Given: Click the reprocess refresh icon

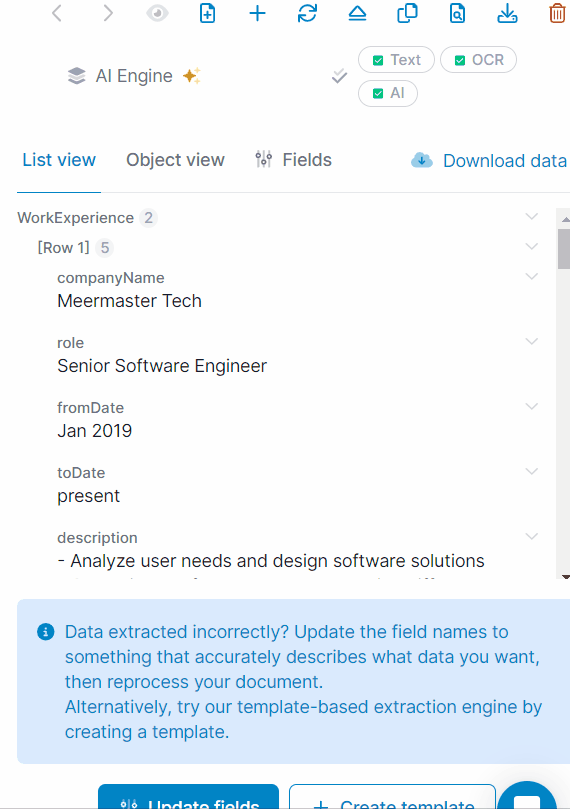Looking at the screenshot, I should (x=307, y=13).
